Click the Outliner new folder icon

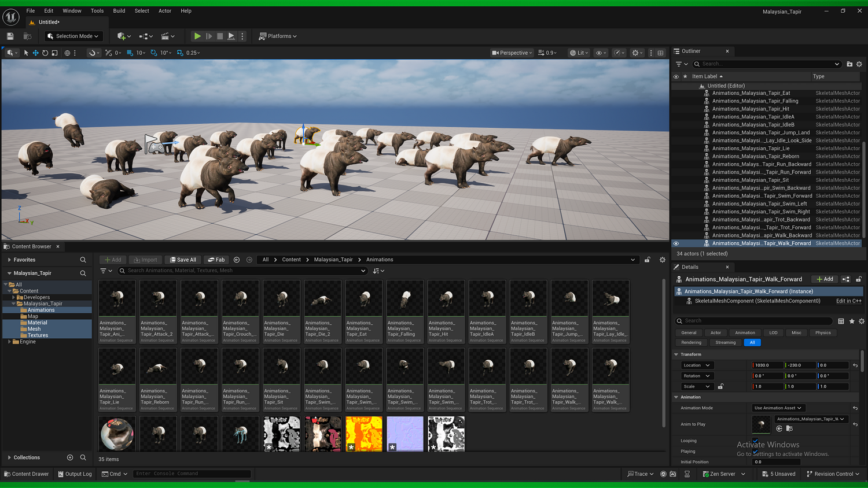tap(849, 64)
